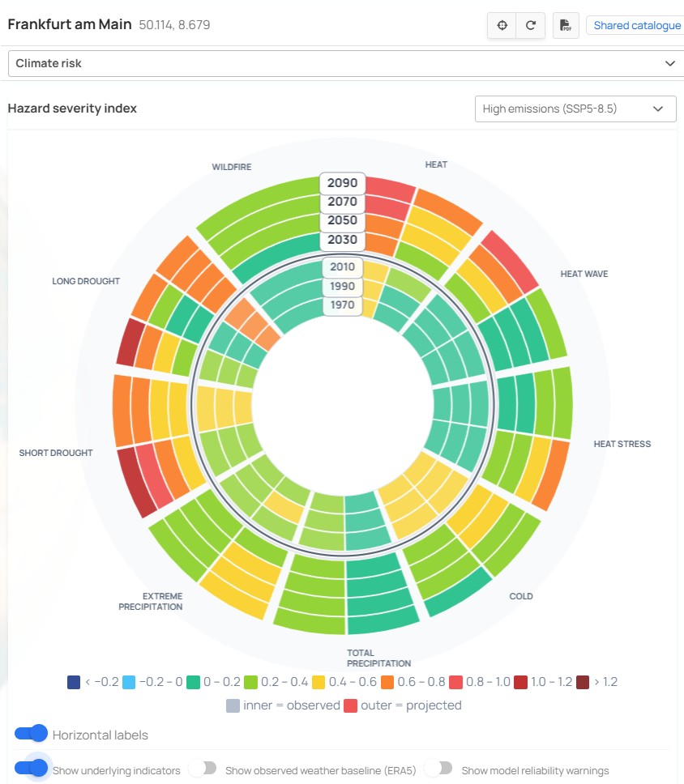The width and height of the screenshot is (684, 784).
Task: Select the 2090 ring label
Action: coord(342,183)
